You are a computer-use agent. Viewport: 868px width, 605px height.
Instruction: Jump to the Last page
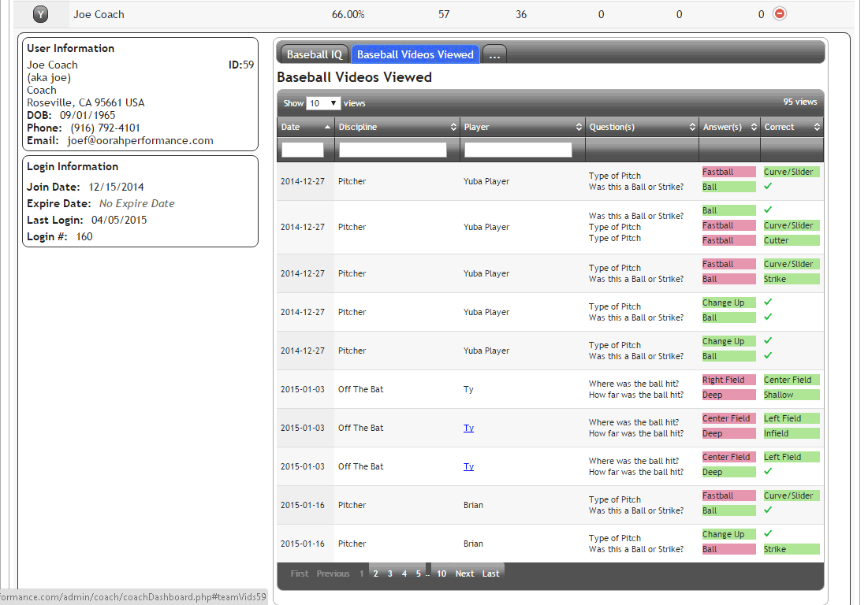pyautogui.click(x=490, y=573)
